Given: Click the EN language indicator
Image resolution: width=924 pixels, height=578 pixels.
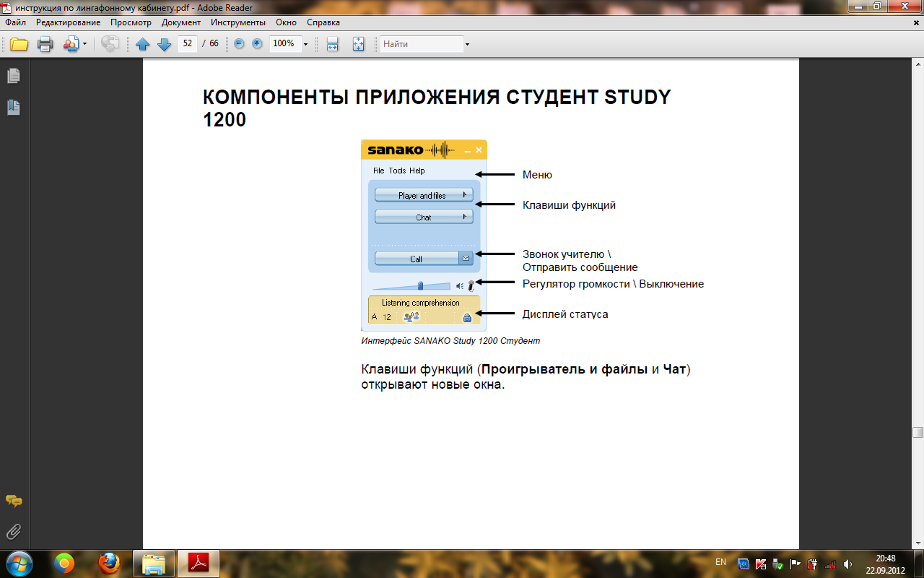Looking at the screenshot, I should click(x=720, y=562).
